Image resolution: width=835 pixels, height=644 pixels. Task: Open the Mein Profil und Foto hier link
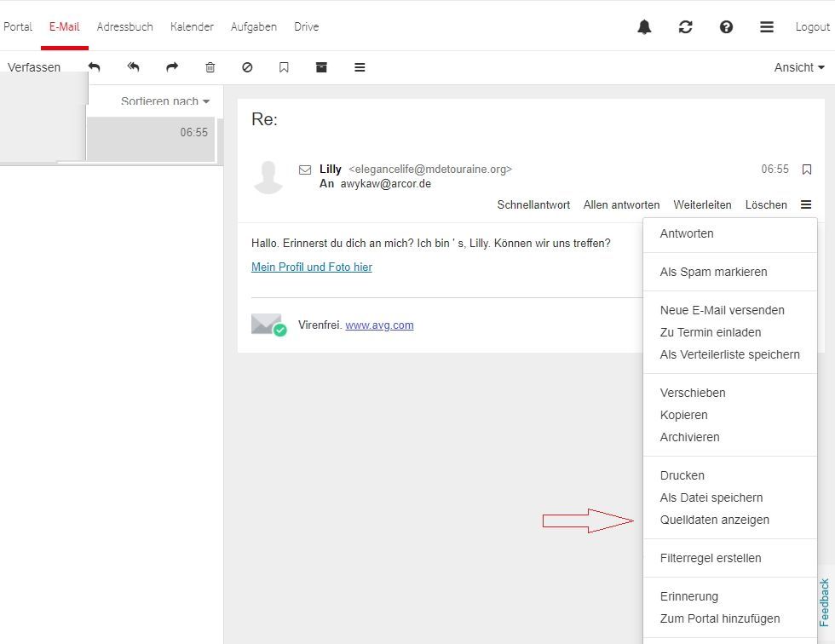coord(312,267)
